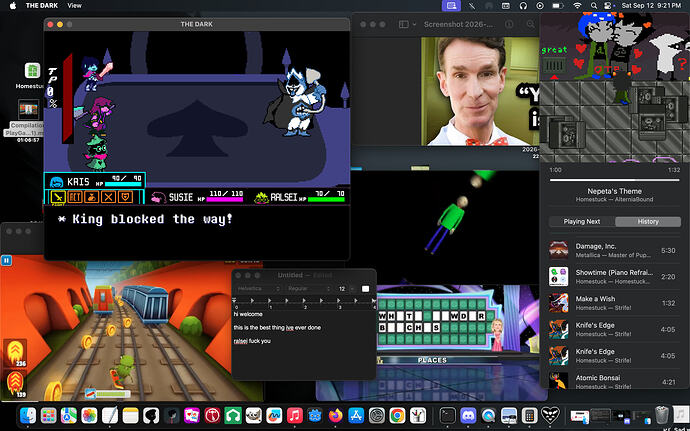Image resolution: width=690 pixels, height=431 pixels.
Task: Open Music from the Dock
Action: [x=294, y=415]
